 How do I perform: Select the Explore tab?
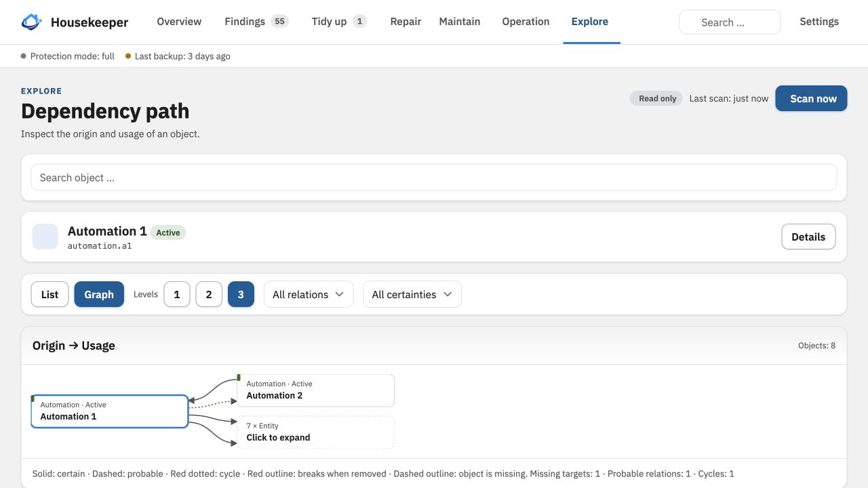[590, 22]
